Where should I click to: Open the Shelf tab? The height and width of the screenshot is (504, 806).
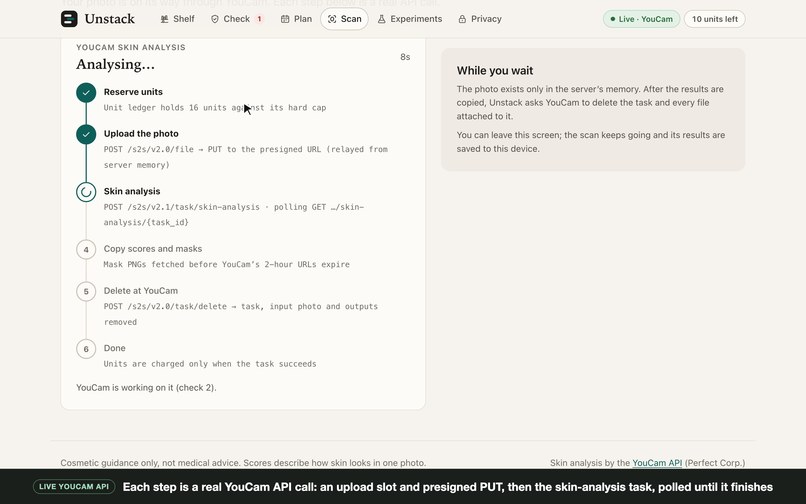tap(177, 19)
